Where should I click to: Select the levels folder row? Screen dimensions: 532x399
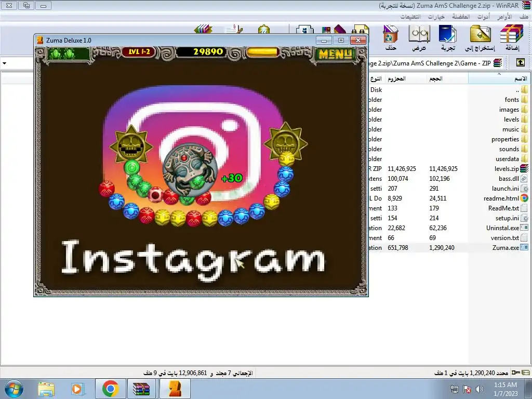tap(448, 119)
